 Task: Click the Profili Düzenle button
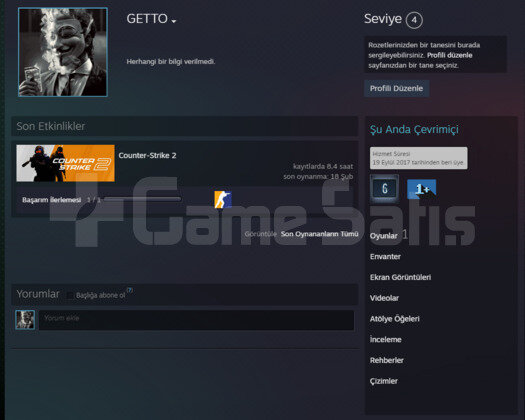pos(396,88)
